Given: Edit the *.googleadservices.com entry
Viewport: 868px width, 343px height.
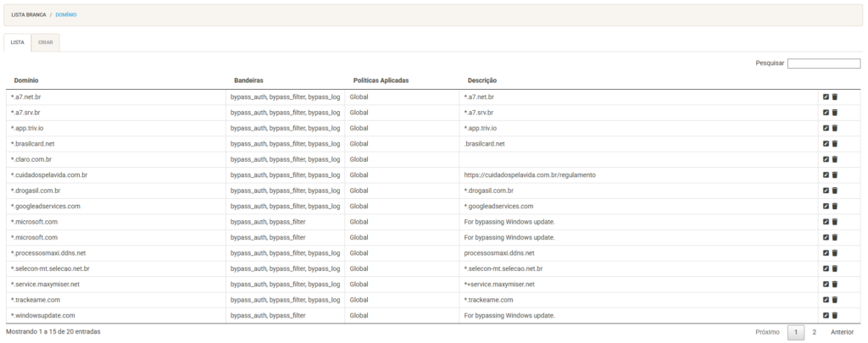Looking at the screenshot, I should pyautogui.click(x=826, y=206).
